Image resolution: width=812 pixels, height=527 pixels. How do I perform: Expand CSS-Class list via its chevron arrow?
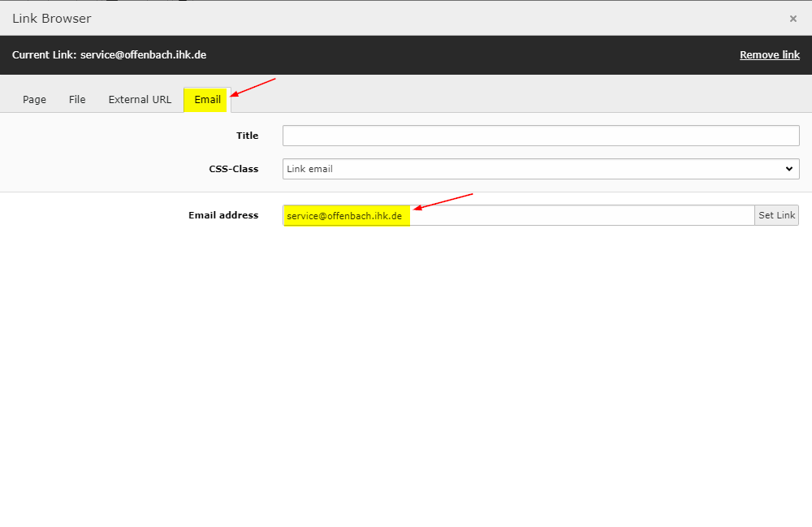click(x=788, y=169)
